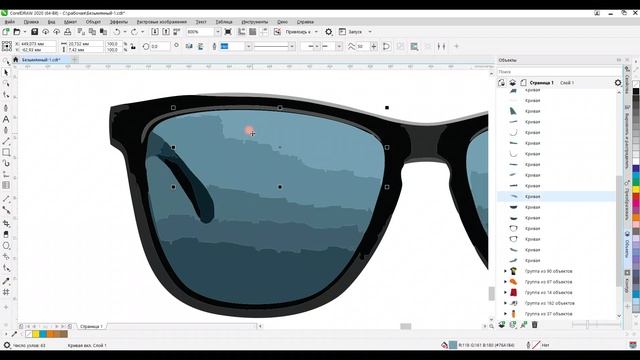640x360 pixels.
Task: Select the highlighted 'Кривая' row in Objects
Action: (556, 196)
